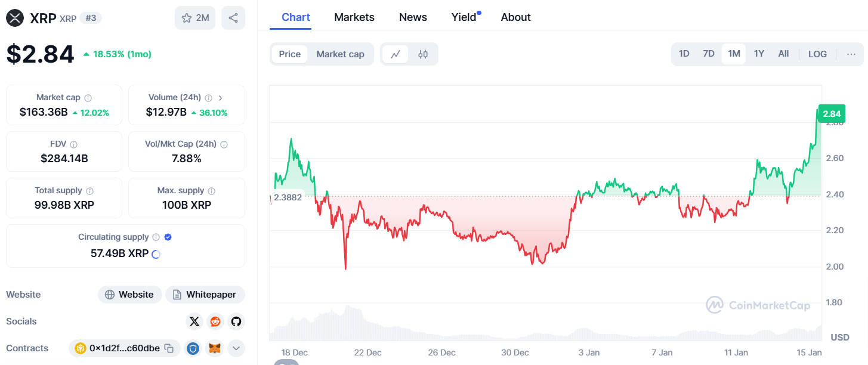Open XRP's Reddit community
868x365 pixels.
(x=215, y=321)
